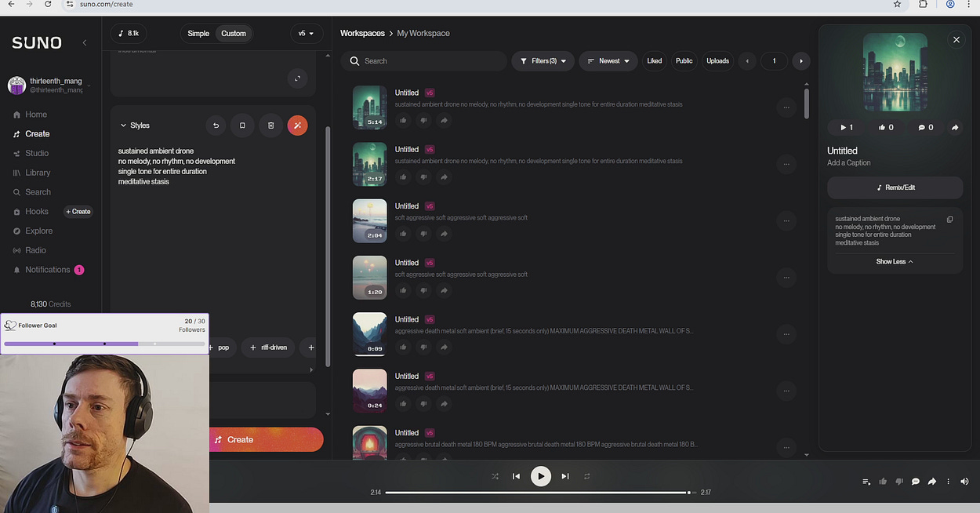Share the 1:20 soft aggressive song
This screenshot has width=980, height=513.
pos(444,290)
